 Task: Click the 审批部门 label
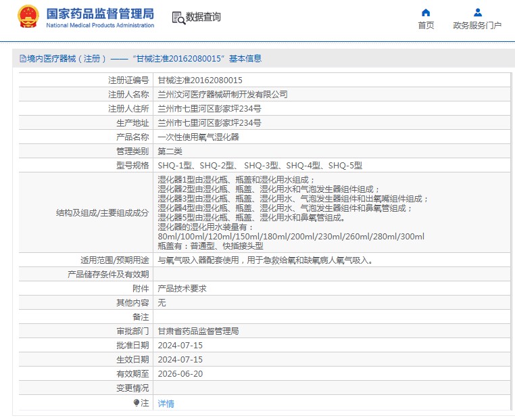132,331
